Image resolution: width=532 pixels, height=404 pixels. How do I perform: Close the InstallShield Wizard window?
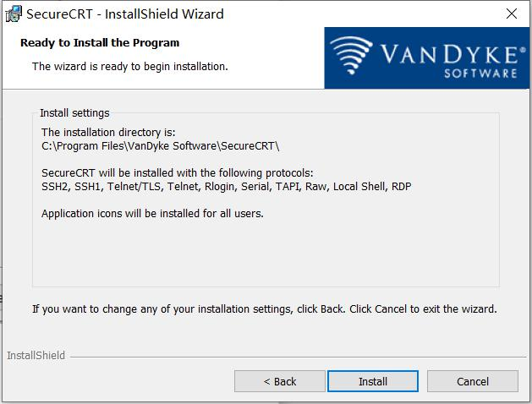[512, 14]
